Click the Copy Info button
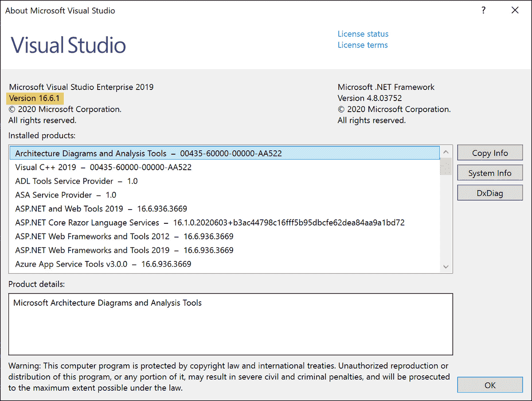This screenshot has width=532, height=401. click(x=490, y=152)
